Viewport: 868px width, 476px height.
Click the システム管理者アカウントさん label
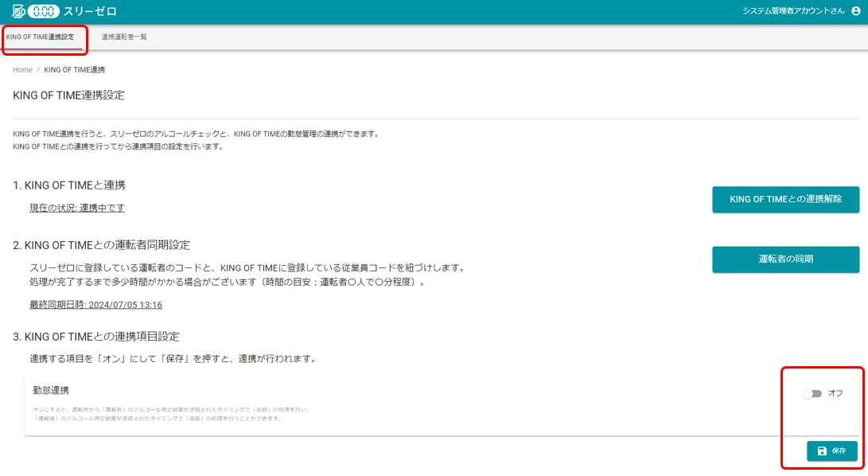pos(793,11)
